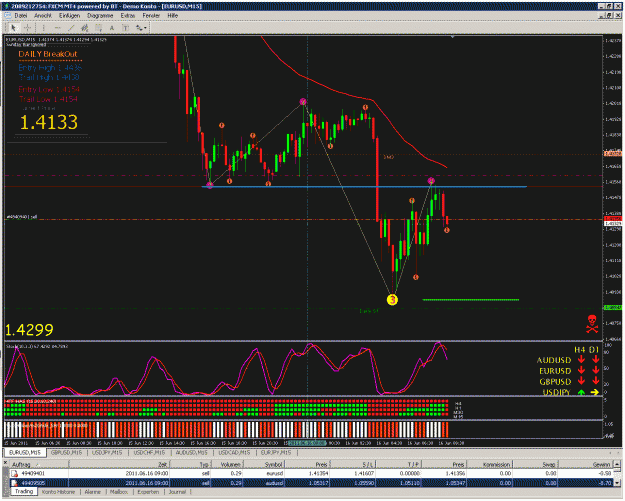
Task: Sort orders by Auftrag column header
Action: coord(38,464)
